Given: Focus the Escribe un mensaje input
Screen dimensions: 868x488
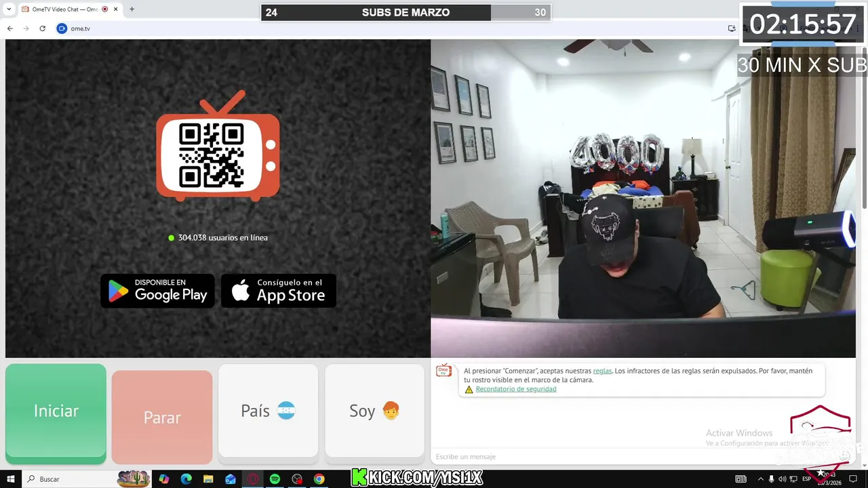Looking at the screenshot, I should click(x=644, y=457).
